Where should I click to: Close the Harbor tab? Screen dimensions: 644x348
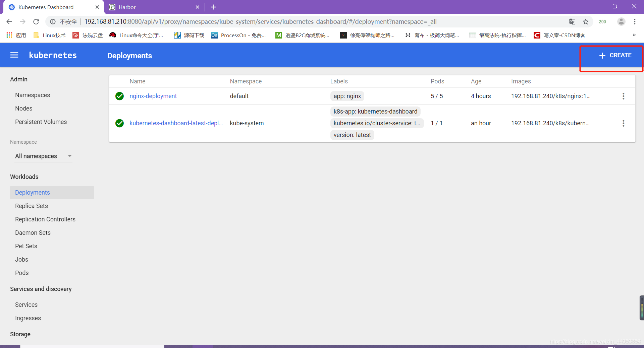coord(197,7)
